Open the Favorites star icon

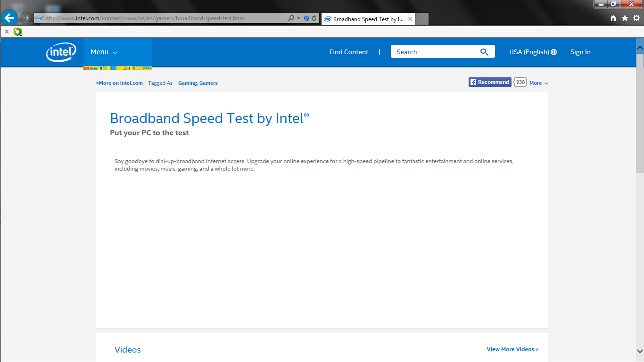[x=625, y=18]
